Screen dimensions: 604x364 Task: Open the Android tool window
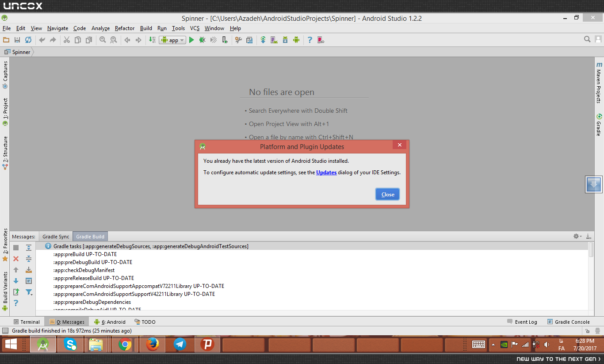pyautogui.click(x=110, y=322)
